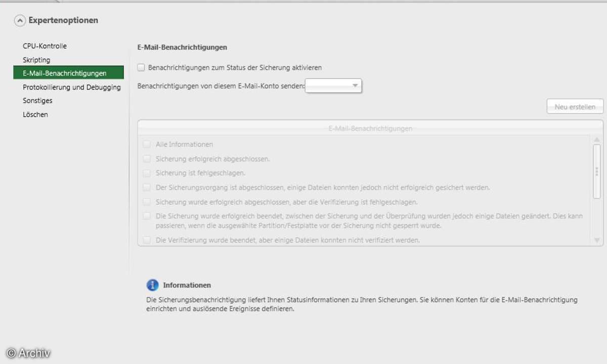Check Sicherung ist fehlgeschlagen option
The width and height of the screenshot is (607, 364).
click(x=147, y=173)
